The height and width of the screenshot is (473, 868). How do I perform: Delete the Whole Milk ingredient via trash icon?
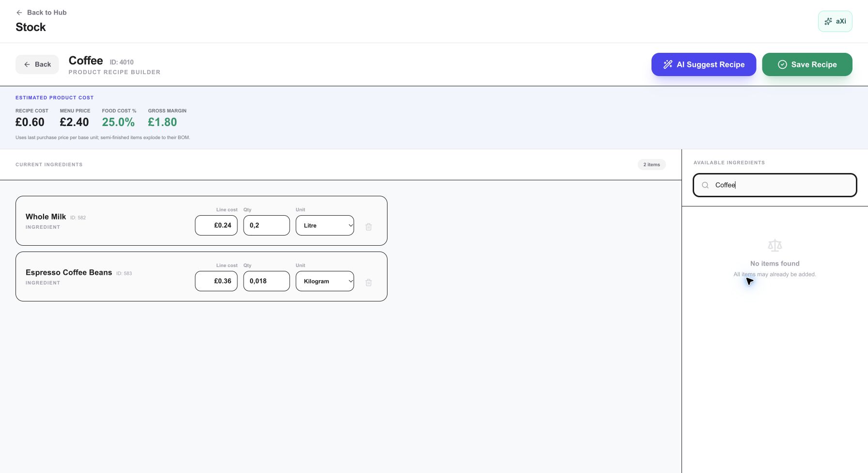coord(369,227)
